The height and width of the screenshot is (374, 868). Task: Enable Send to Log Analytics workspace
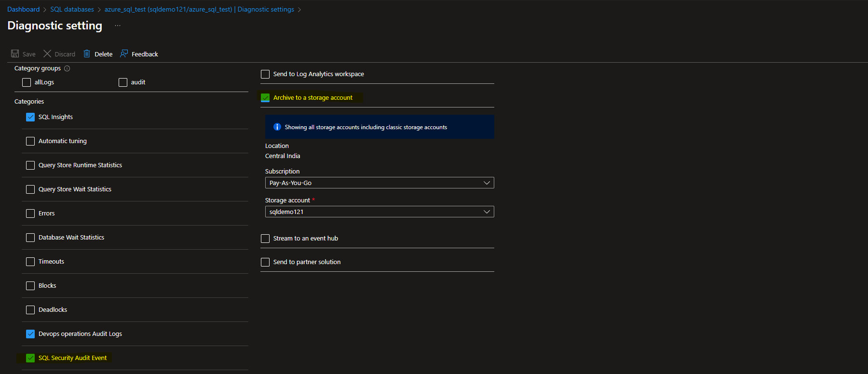pos(265,74)
